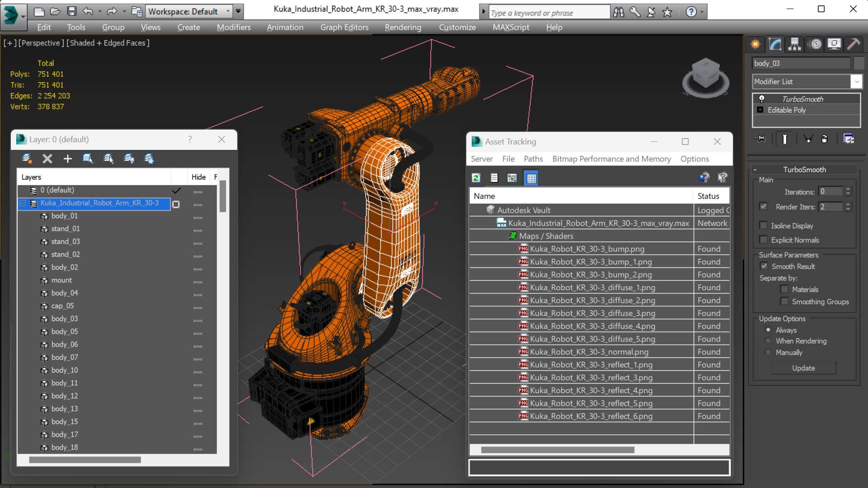This screenshot has width=868, height=488.
Task: Click the Asset Tracking horizontal scrollbar
Action: [x=558, y=450]
